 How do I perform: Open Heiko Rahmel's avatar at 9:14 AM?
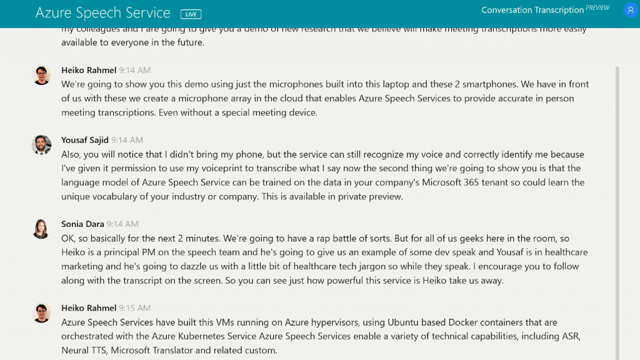[42, 76]
